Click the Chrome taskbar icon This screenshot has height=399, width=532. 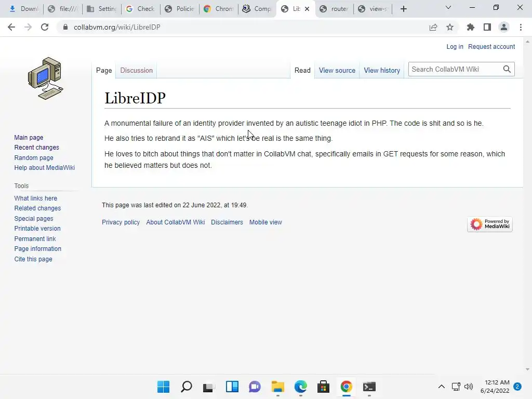pos(346,387)
